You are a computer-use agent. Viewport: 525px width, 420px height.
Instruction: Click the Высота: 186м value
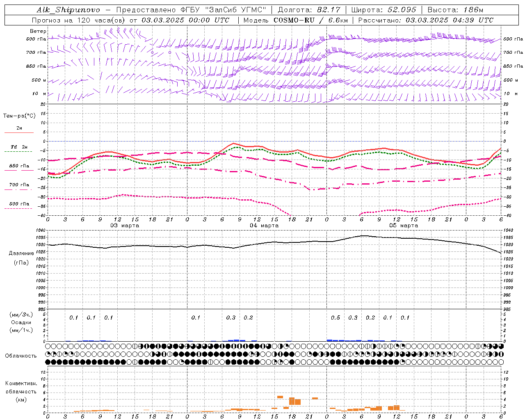(x=456, y=10)
